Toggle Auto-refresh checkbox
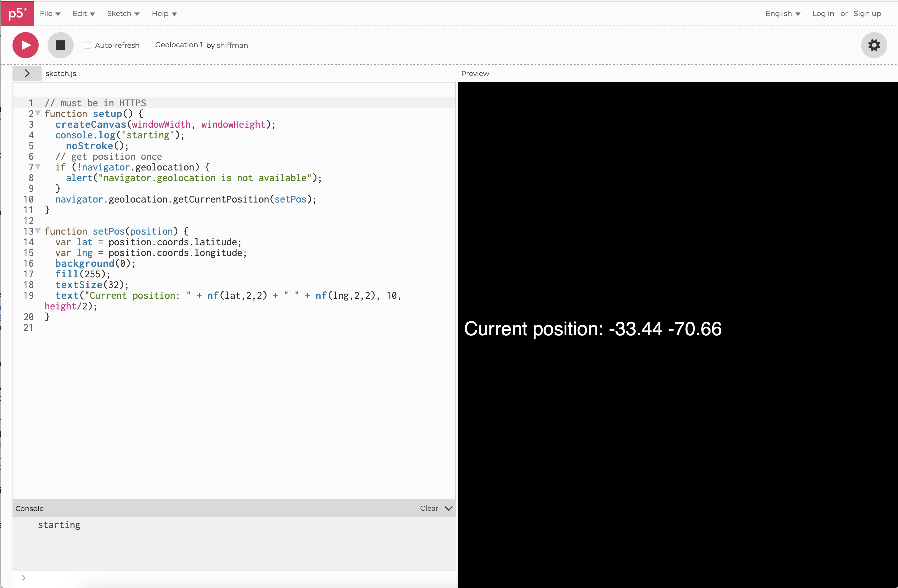898x588 pixels. tap(87, 45)
